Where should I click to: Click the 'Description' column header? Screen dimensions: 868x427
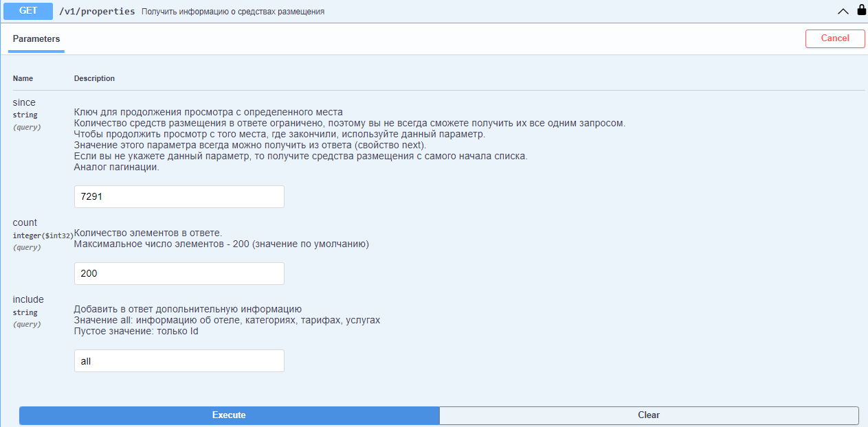click(94, 78)
